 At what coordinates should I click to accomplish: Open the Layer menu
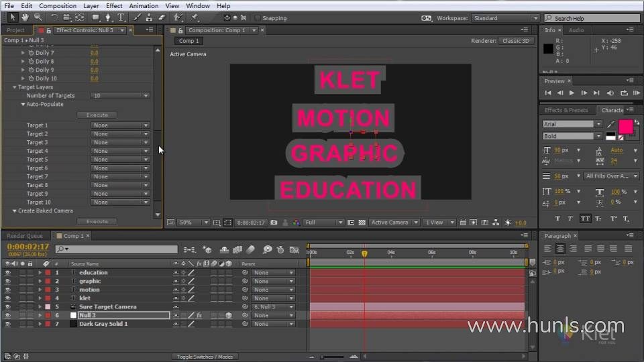pos(91,6)
